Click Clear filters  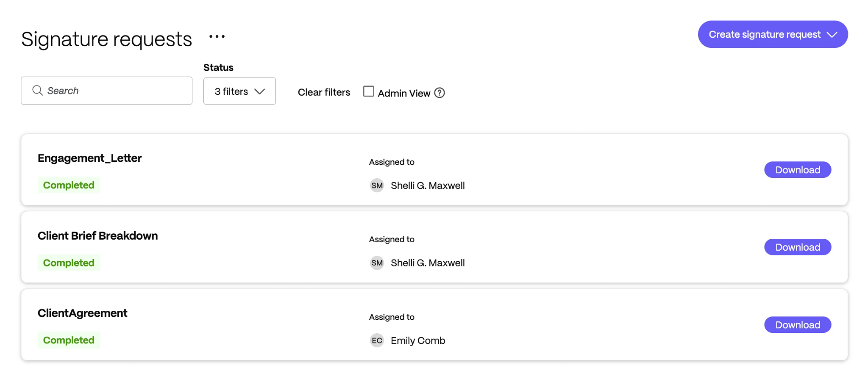click(324, 92)
